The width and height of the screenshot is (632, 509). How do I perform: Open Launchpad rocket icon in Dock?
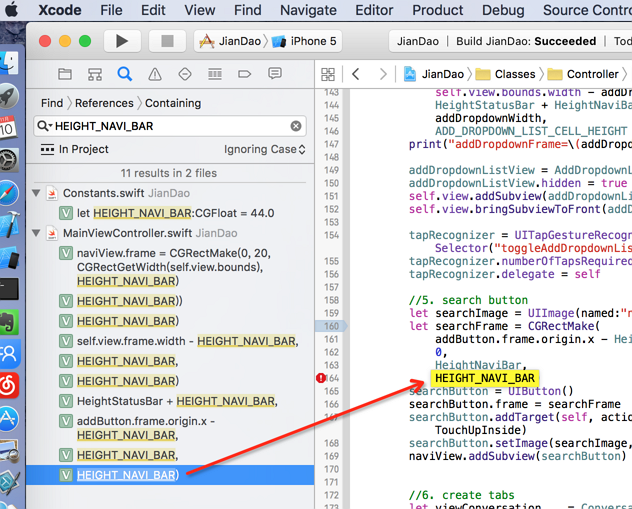(x=9, y=96)
